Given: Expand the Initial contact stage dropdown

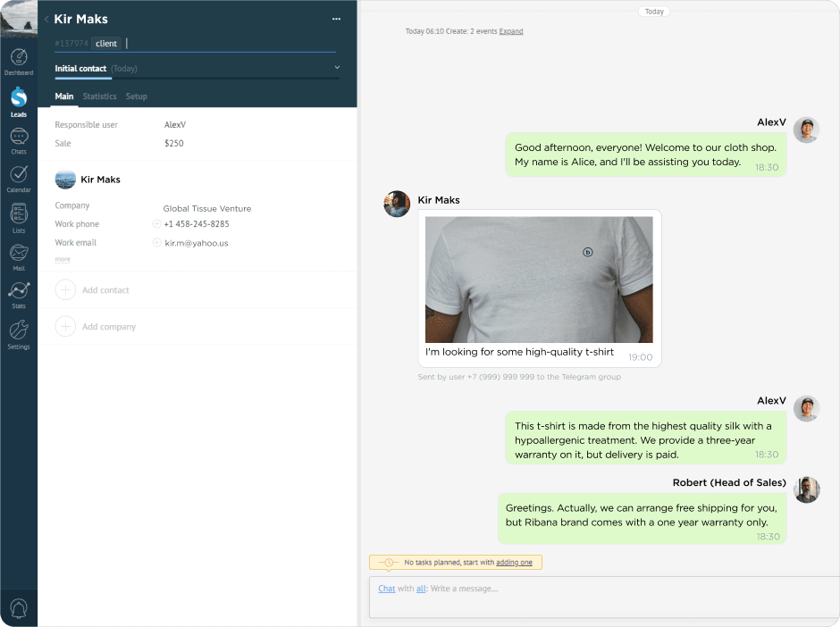Looking at the screenshot, I should click(337, 67).
